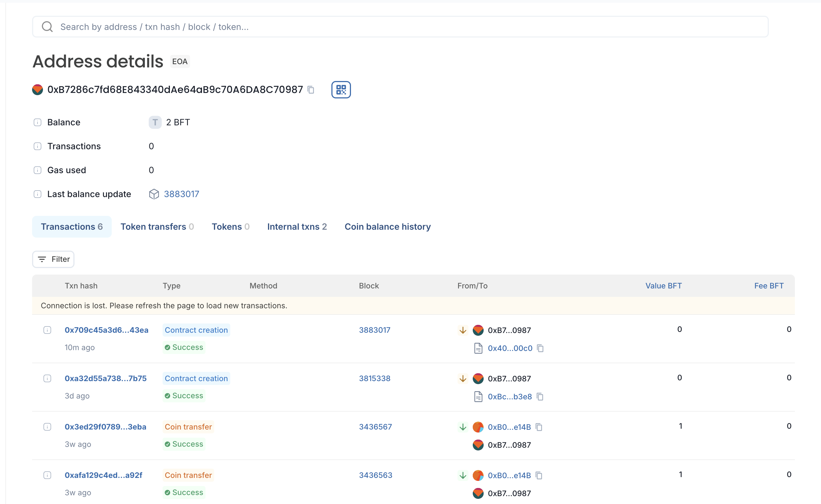
Task: Click the address identicon next to 0xB7286c7f...
Action: coord(38,90)
